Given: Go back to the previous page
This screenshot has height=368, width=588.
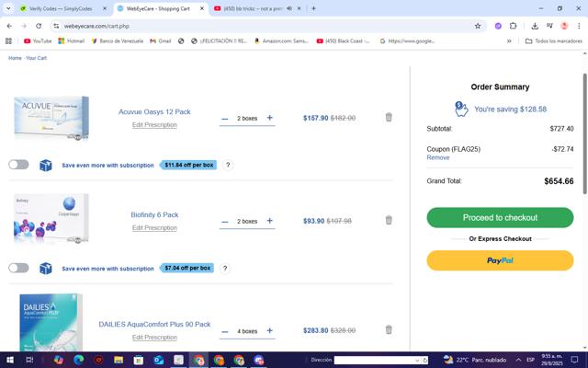Looking at the screenshot, I should point(9,26).
